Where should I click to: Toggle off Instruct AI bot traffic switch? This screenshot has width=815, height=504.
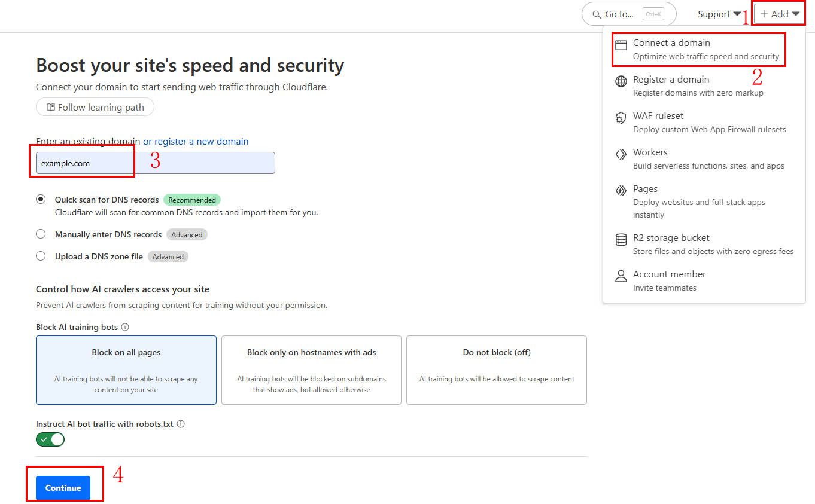coord(50,439)
